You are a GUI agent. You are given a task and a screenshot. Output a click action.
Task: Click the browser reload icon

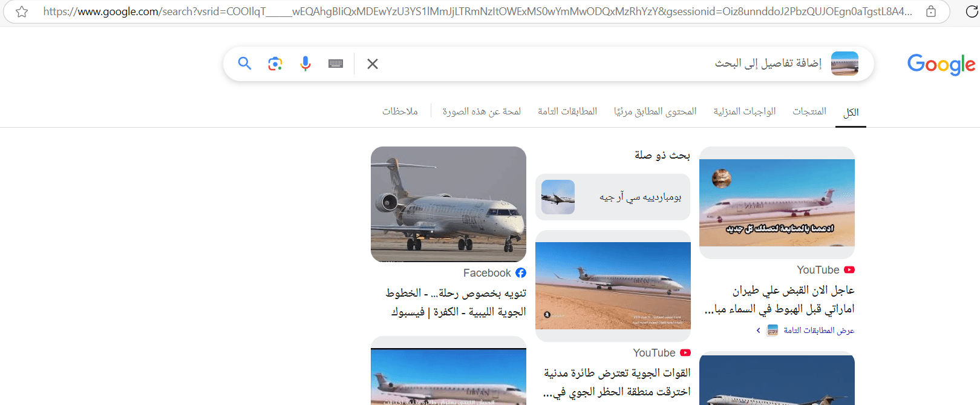pyautogui.click(x=972, y=12)
